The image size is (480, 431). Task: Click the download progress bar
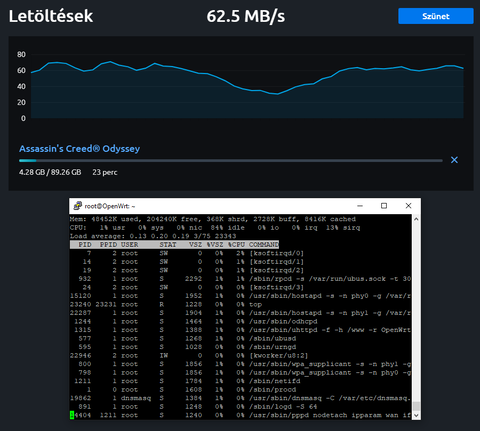click(x=231, y=161)
